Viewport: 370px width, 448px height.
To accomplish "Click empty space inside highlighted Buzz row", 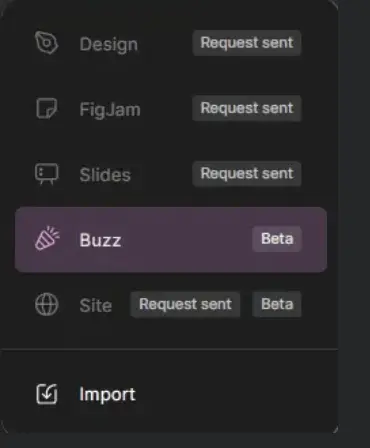I will click(x=187, y=240).
